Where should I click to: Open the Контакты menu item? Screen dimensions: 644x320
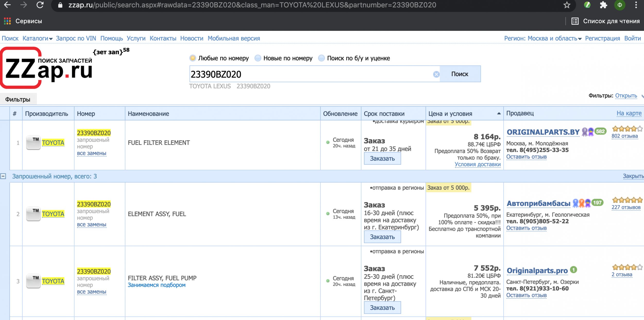click(163, 38)
